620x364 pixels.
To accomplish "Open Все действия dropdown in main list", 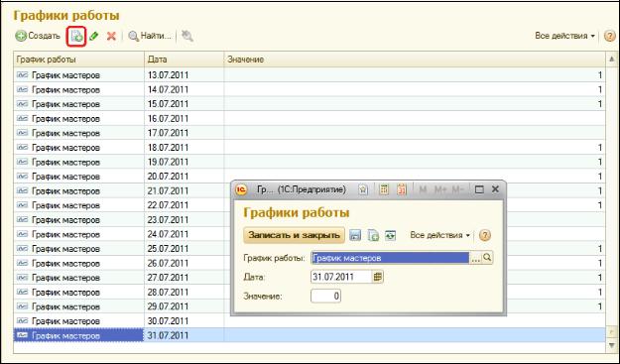I will 564,36.
